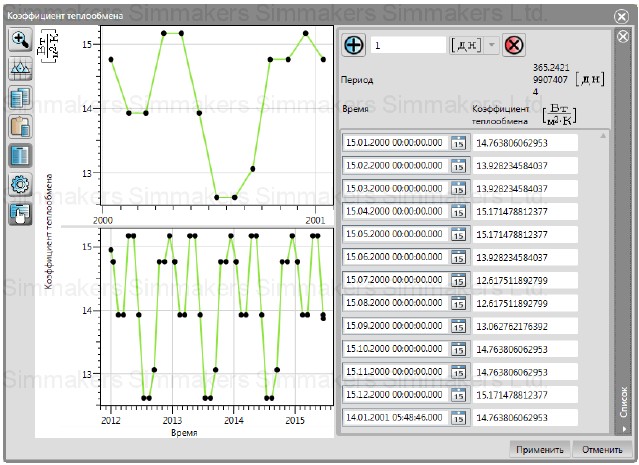Open calendar for 14.01.2001 row
This screenshot has width=639, height=465.
pos(458,418)
